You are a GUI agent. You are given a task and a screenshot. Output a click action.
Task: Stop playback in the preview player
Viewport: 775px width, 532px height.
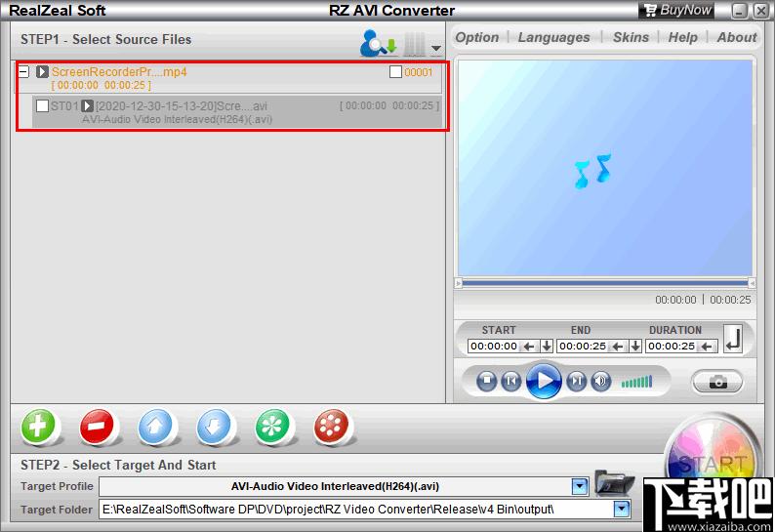[487, 382]
